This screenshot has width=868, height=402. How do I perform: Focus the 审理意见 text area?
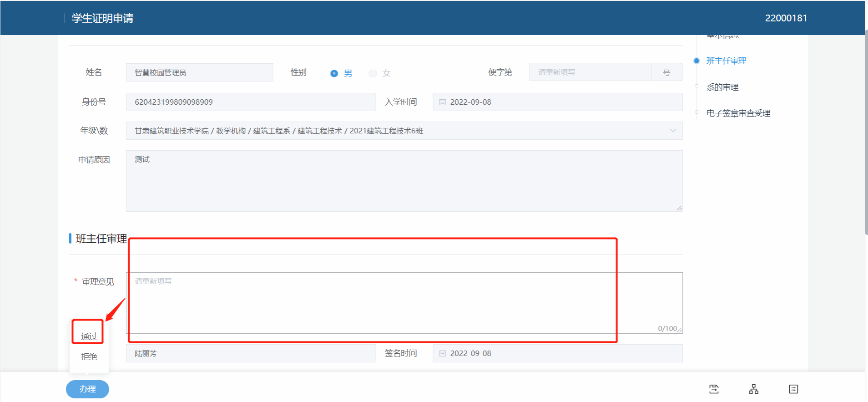click(x=404, y=303)
